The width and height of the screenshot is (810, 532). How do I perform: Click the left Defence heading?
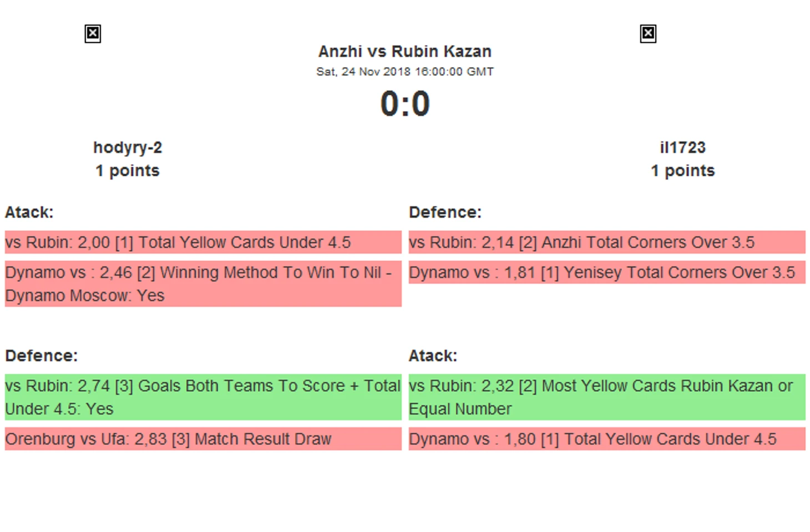pyautogui.click(x=42, y=356)
